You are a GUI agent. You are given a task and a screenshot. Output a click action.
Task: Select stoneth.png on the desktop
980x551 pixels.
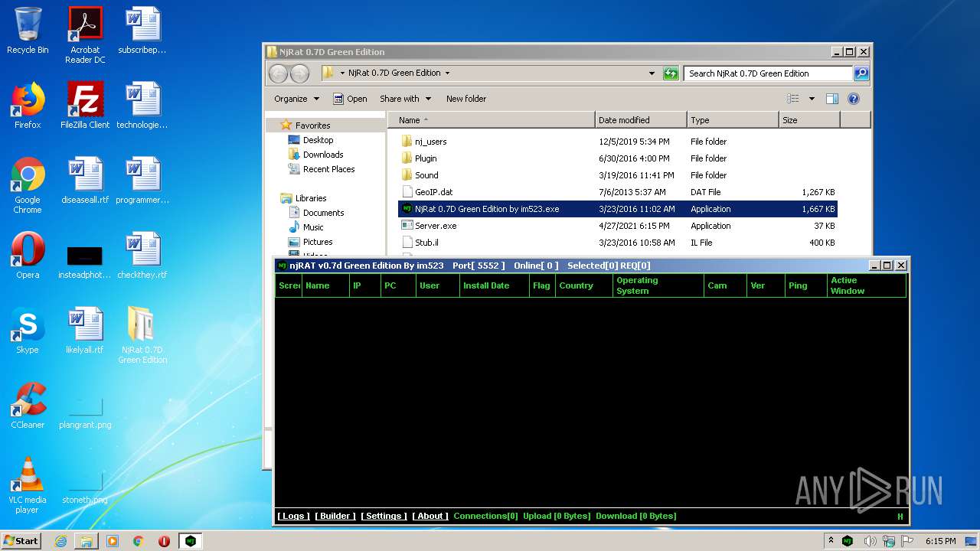pos(85,488)
